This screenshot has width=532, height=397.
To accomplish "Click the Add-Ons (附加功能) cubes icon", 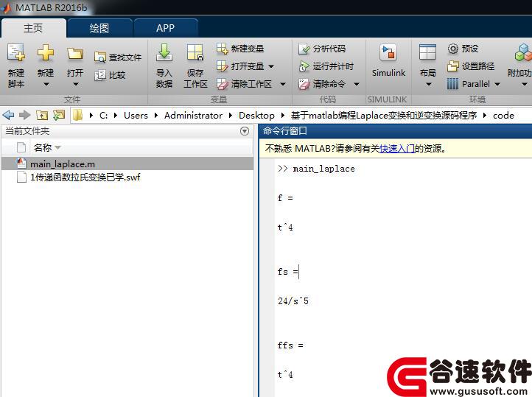I will click(523, 52).
